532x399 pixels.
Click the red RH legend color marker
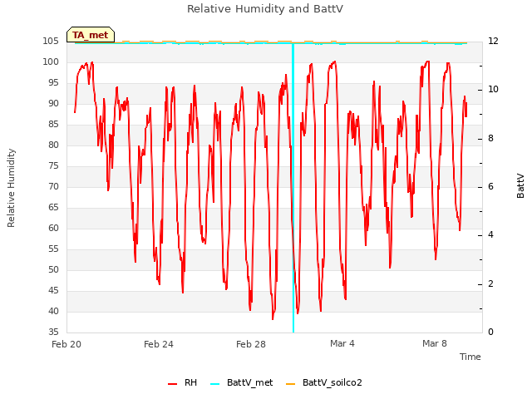pyautogui.click(x=172, y=384)
